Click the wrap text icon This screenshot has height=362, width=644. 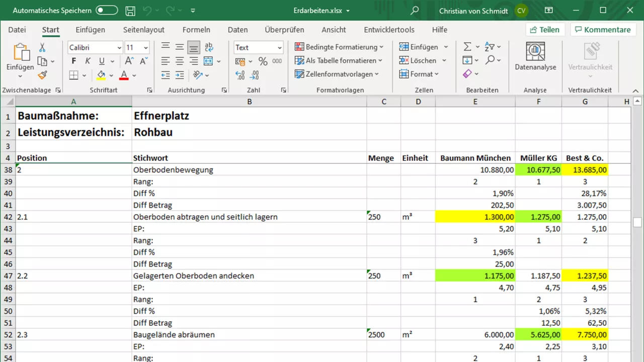tap(209, 47)
